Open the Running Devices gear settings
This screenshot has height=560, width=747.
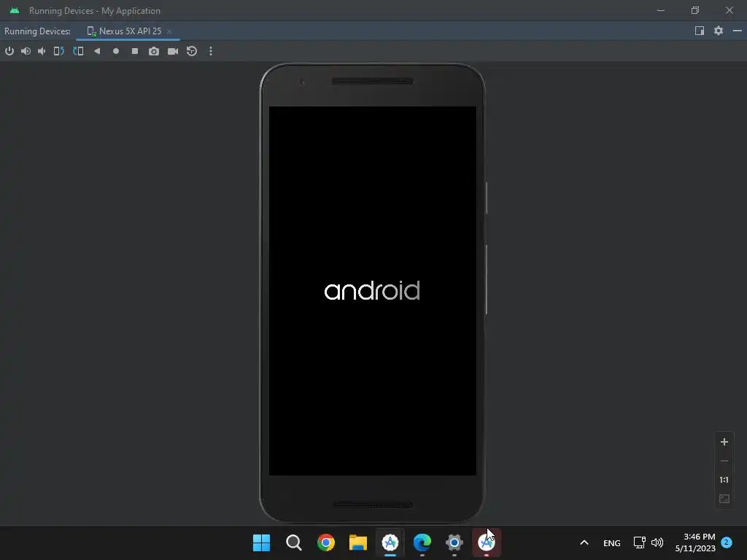(719, 31)
